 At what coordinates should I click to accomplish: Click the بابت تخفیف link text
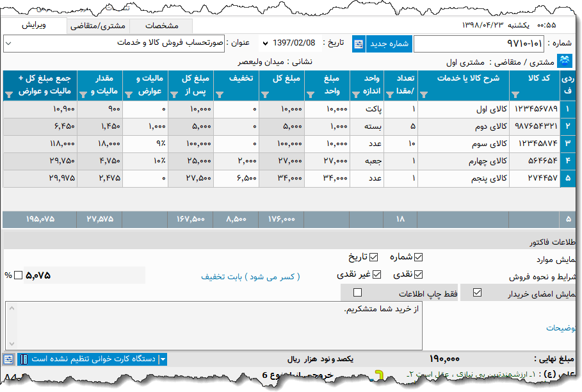click(x=250, y=276)
